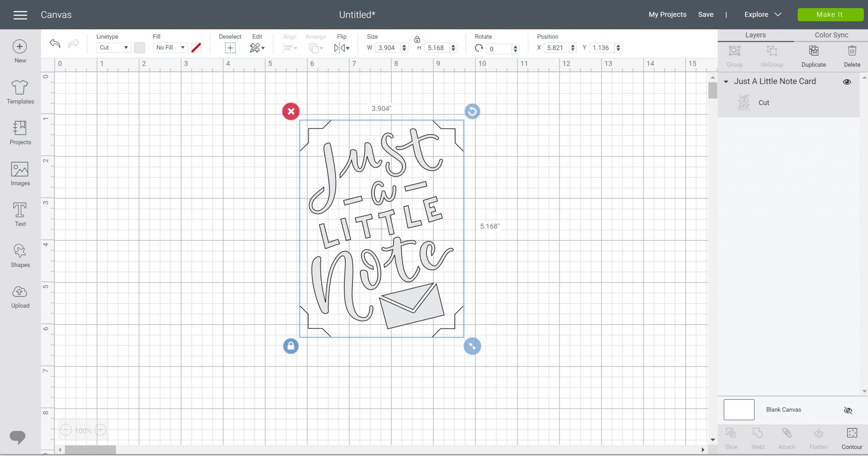Click the Rotate stepper arrows
The image size is (868, 456).
[515, 49]
